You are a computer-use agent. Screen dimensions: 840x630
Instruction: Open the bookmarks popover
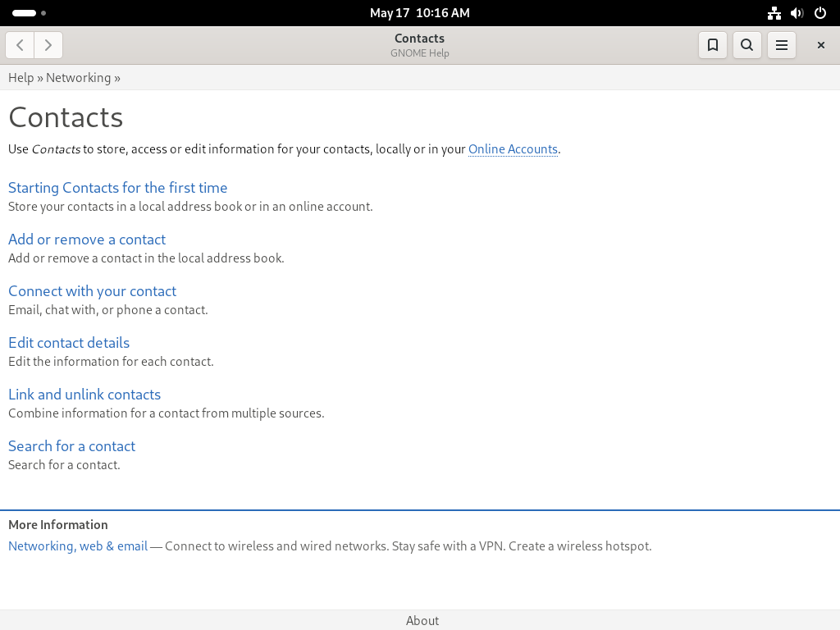coord(713,45)
